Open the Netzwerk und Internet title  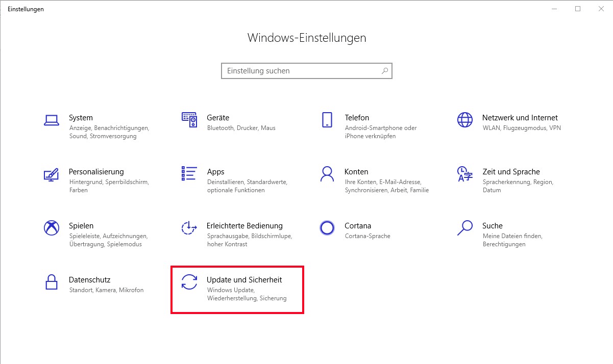tap(520, 118)
